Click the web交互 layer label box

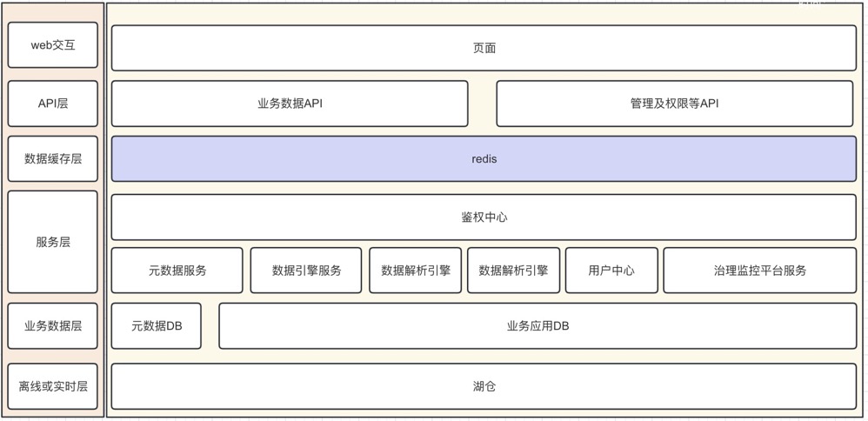tap(53, 45)
